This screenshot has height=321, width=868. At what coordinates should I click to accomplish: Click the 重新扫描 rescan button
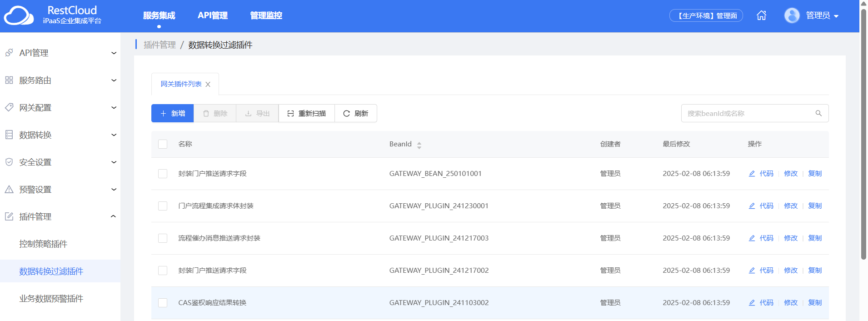(307, 113)
